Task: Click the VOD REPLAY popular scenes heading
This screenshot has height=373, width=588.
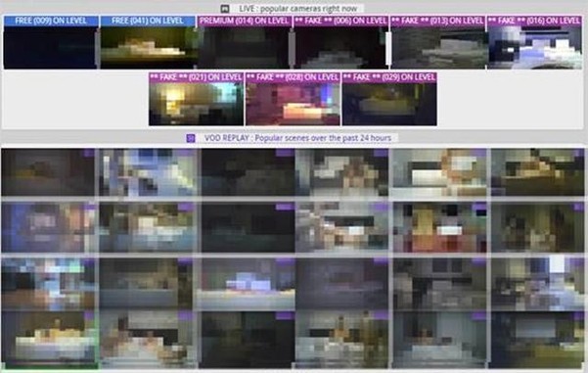Action: coord(297,138)
